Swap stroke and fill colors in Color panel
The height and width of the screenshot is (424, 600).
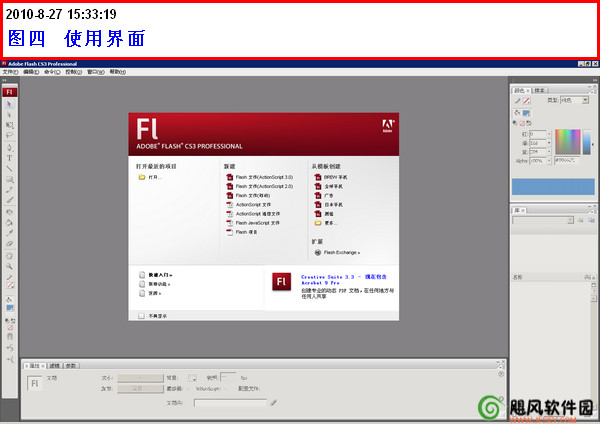pyautogui.click(x=529, y=123)
